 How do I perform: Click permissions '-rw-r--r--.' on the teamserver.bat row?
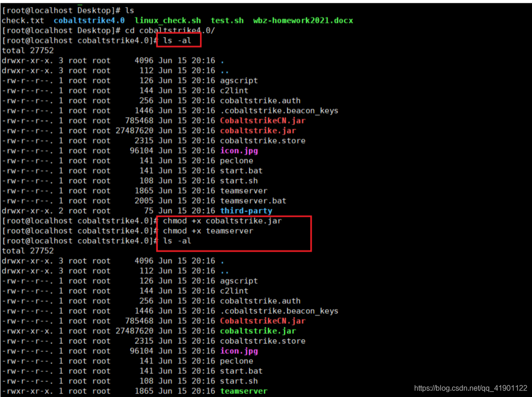pos(27,201)
